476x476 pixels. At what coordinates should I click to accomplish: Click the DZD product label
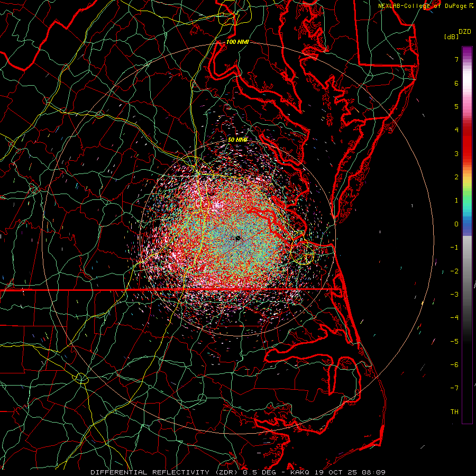(464, 32)
